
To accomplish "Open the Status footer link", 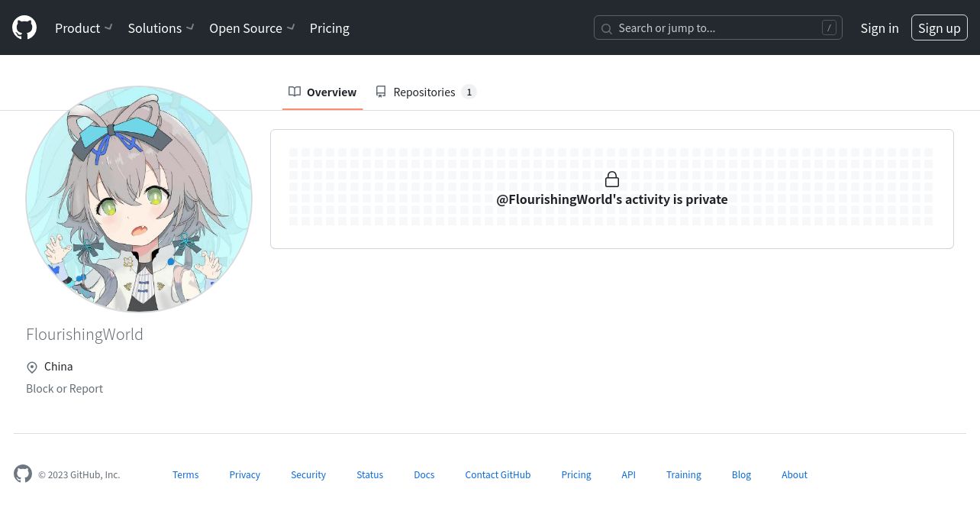I will tap(369, 474).
